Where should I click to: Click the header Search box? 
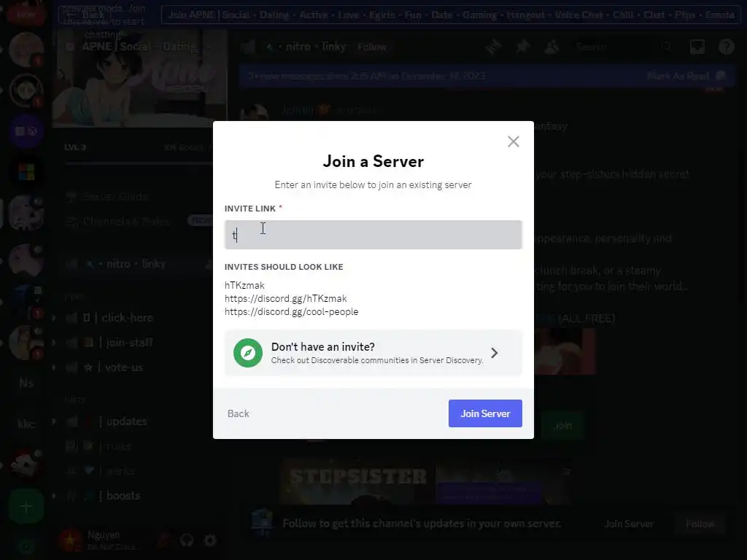click(x=623, y=47)
